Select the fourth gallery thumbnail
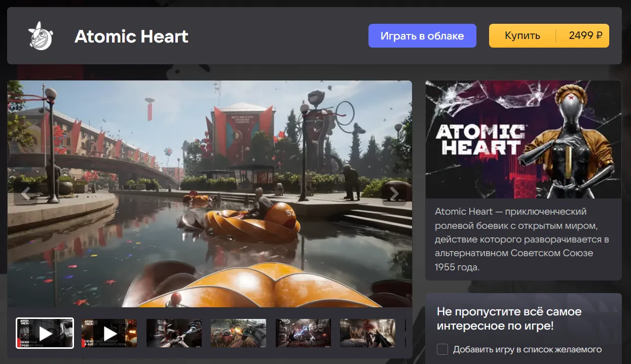This screenshot has height=364, width=631. point(238,333)
